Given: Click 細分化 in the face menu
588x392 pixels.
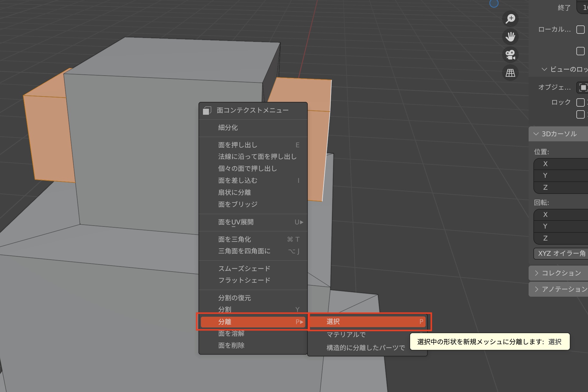Looking at the screenshot, I should click(x=228, y=128).
